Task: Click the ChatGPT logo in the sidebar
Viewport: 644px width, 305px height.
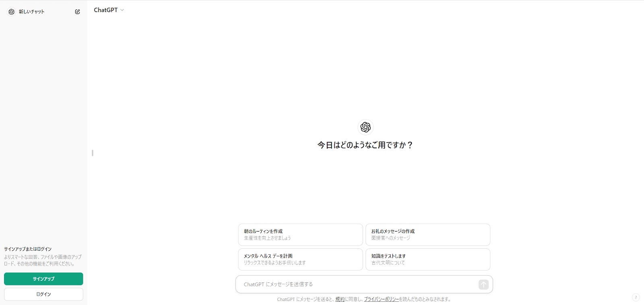Action: pos(11,12)
